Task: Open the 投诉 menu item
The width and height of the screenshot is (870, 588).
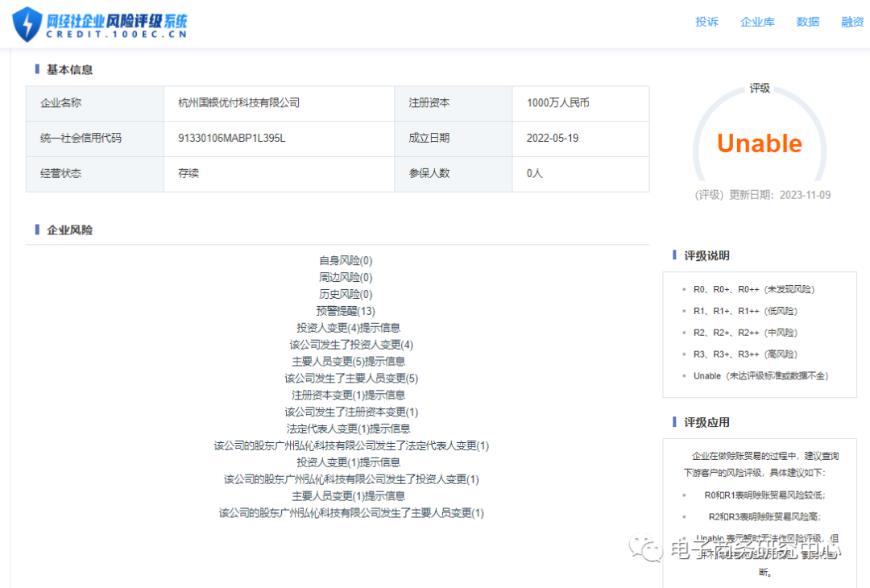Action: pos(706,23)
